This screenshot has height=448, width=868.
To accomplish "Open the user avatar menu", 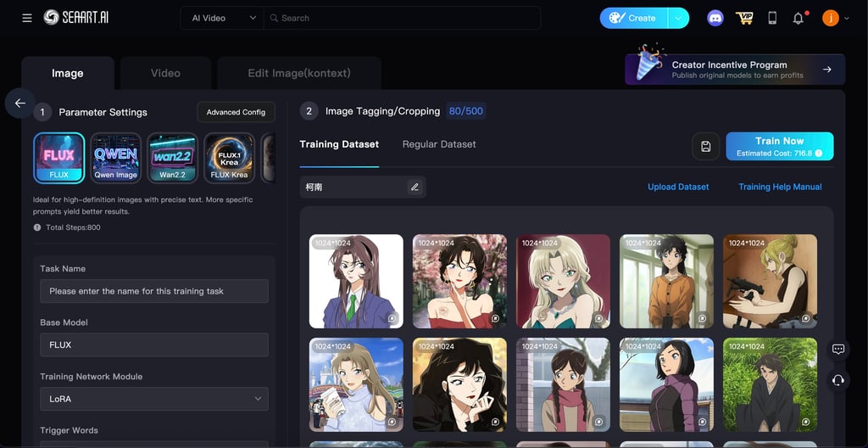I will (831, 19).
